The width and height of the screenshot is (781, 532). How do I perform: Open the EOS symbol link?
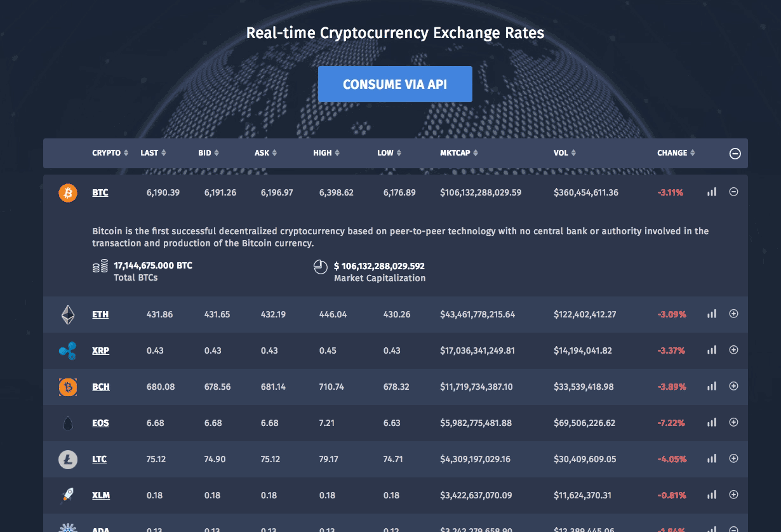coord(100,423)
